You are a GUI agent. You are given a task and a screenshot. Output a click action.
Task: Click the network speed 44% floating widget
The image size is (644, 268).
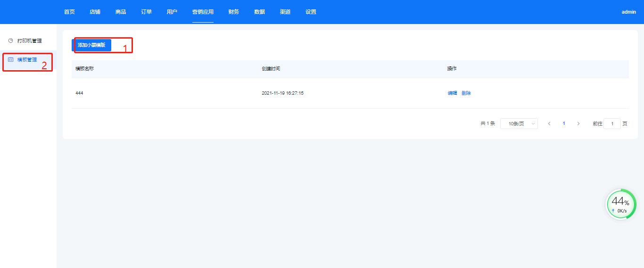(620, 204)
